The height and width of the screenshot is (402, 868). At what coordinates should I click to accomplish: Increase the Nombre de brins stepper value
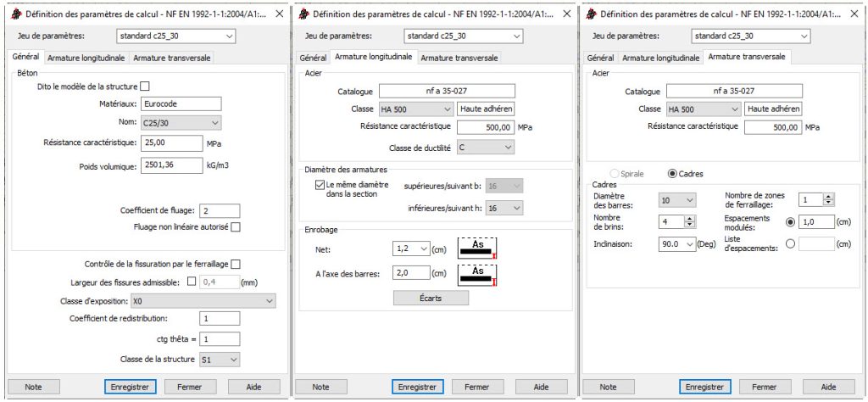[690, 219]
